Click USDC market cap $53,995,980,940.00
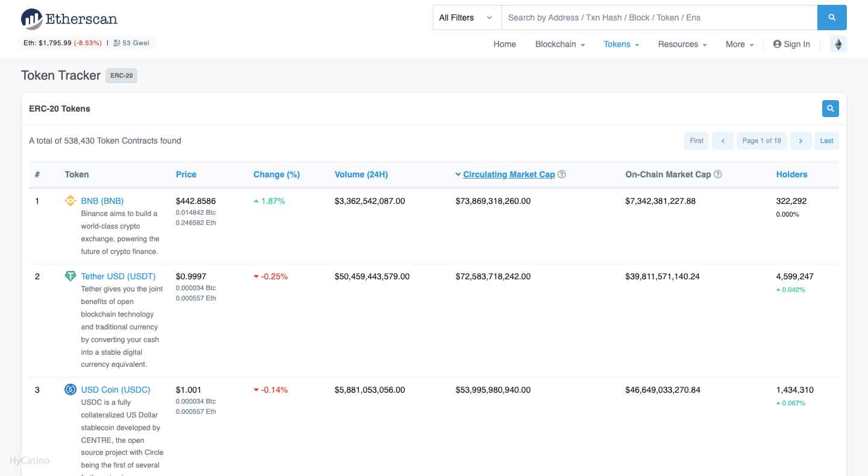868x476 pixels. tap(493, 390)
